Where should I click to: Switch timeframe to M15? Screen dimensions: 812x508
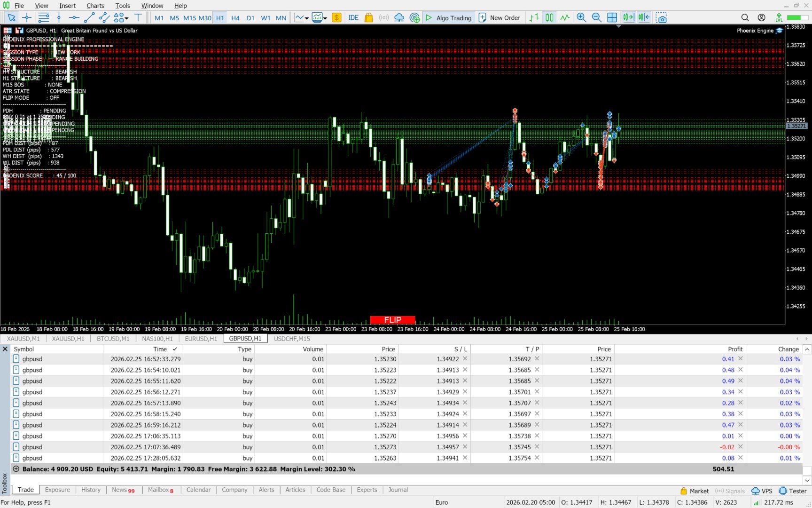(189, 18)
